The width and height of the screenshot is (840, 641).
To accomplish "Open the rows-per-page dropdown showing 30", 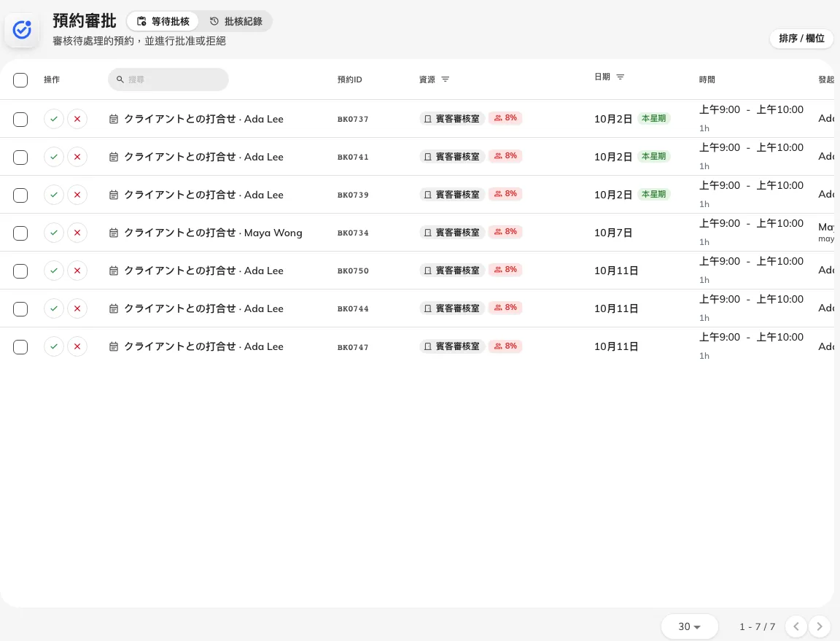I will (690, 626).
